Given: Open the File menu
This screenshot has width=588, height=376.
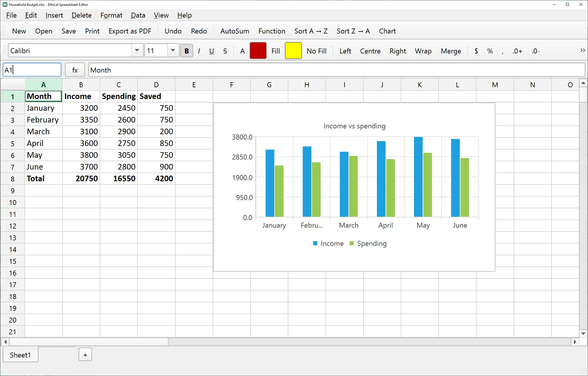Looking at the screenshot, I should pyautogui.click(x=11, y=15).
